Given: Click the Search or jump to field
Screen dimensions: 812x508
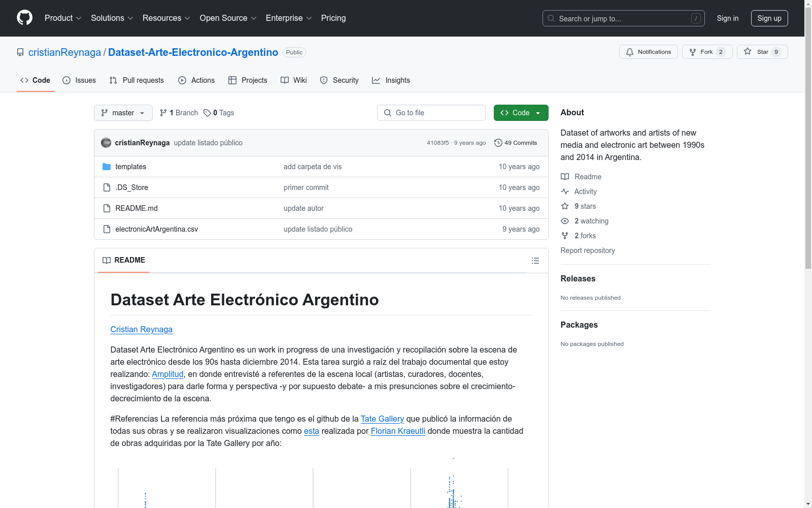Looking at the screenshot, I should pos(624,18).
